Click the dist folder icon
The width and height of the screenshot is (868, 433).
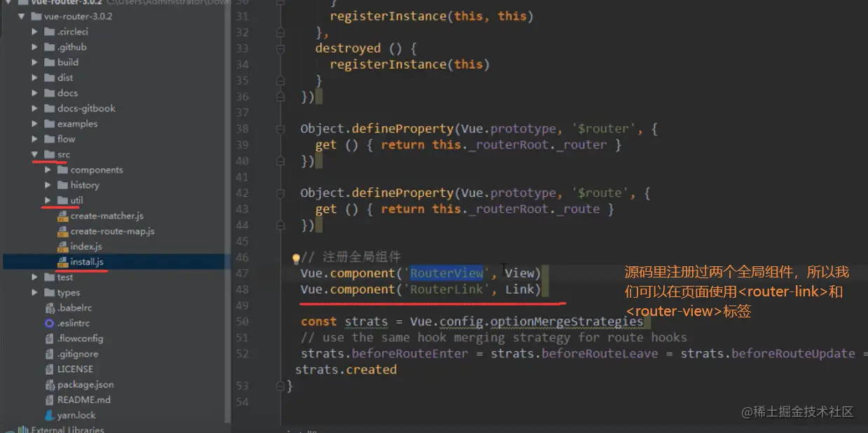point(49,78)
